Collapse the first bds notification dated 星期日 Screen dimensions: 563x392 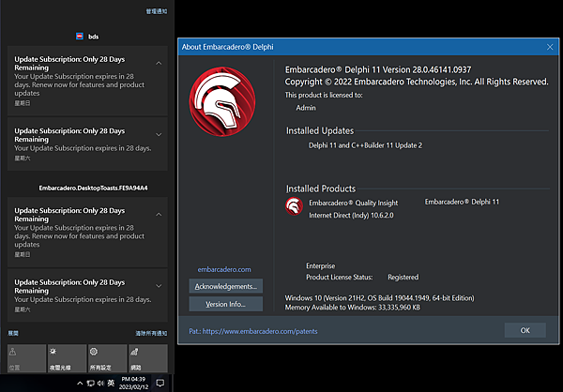click(159, 63)
